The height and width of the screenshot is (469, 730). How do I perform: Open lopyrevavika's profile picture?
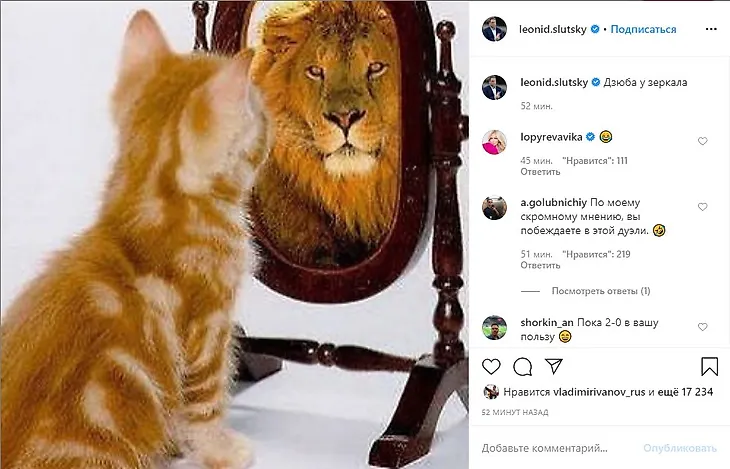tap(494, 142)
